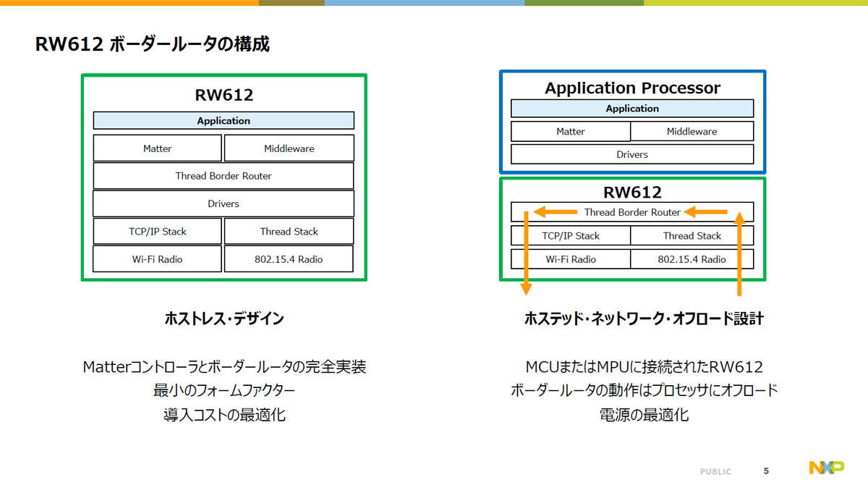Select the line "MCUまたはMPUに接続されたRW612"
The image size is (868, 488).
(x=644, y=367)
